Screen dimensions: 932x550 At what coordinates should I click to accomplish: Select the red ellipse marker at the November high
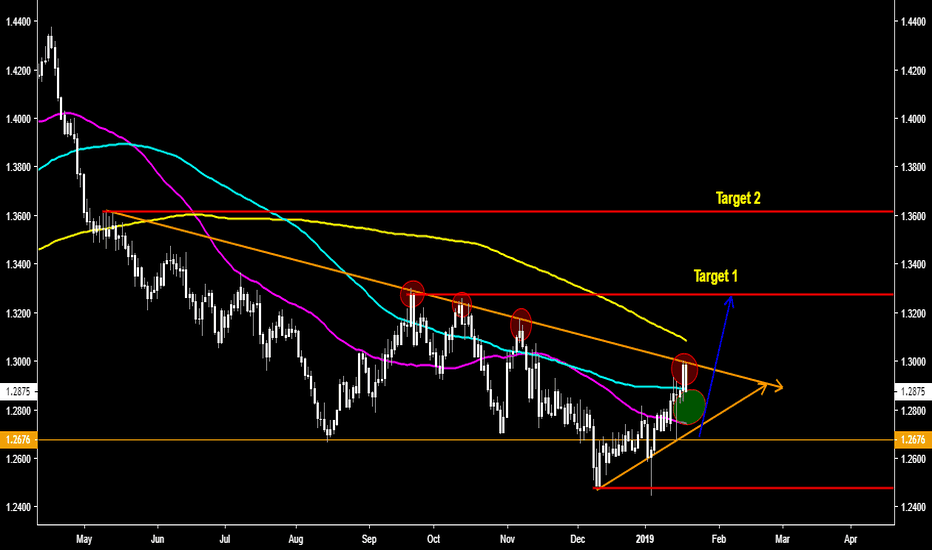[521, 325]
